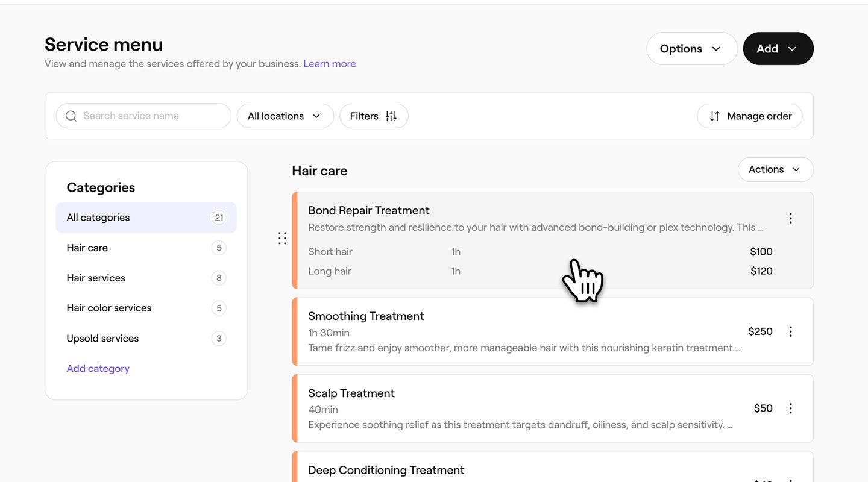Open three-dot menu for Bond Repair Treatment

pos(791,218)
